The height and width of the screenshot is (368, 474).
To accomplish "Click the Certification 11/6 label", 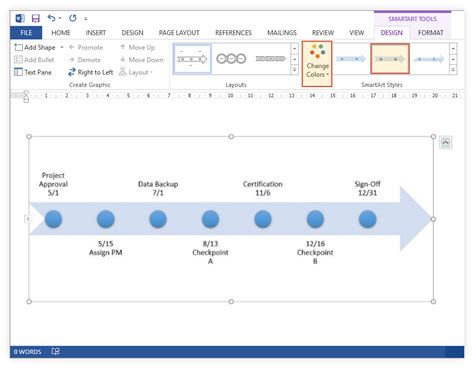I will click(263, 188).
